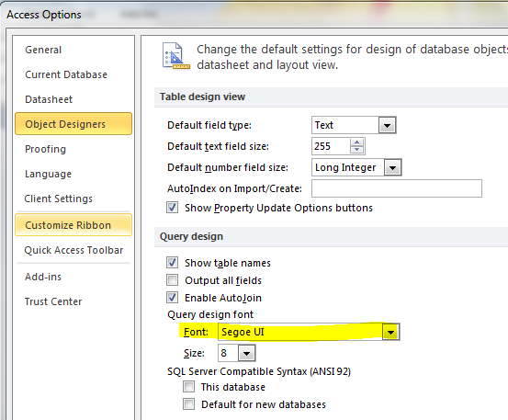The image size is (508, 420).
Task: Open Default field type dropdown
Action: pyautogui.click(x=387, y=125)
